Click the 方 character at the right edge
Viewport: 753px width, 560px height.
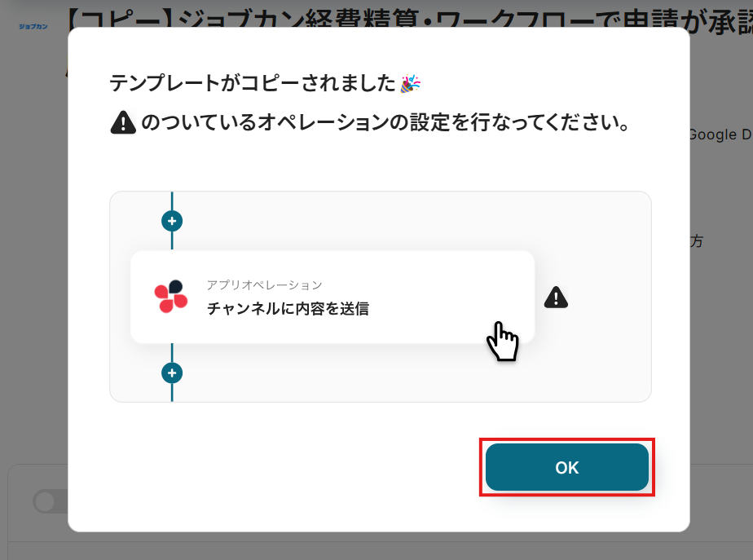pos(697,241)
